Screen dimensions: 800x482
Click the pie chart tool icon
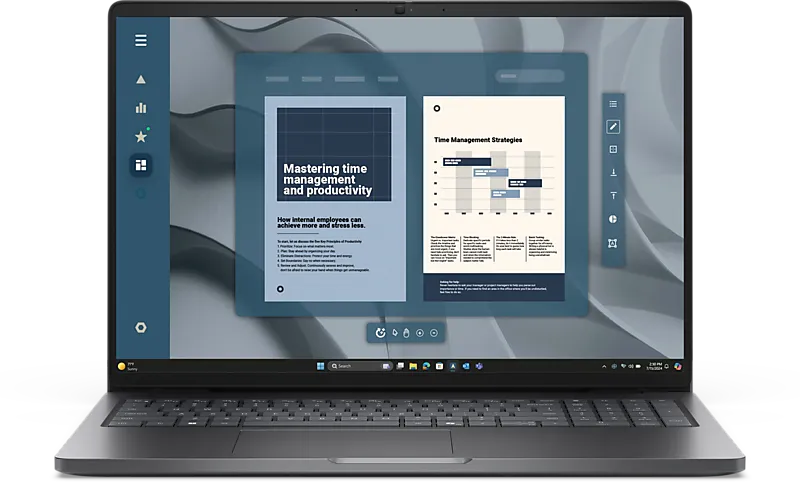click(x=613, y=219)
